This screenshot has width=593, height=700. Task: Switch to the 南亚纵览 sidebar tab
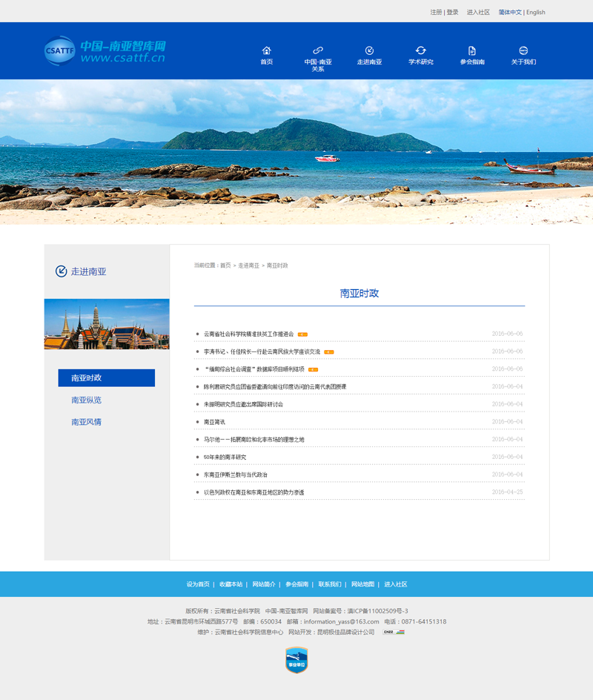pyautogui.click(x=87, y=400)
